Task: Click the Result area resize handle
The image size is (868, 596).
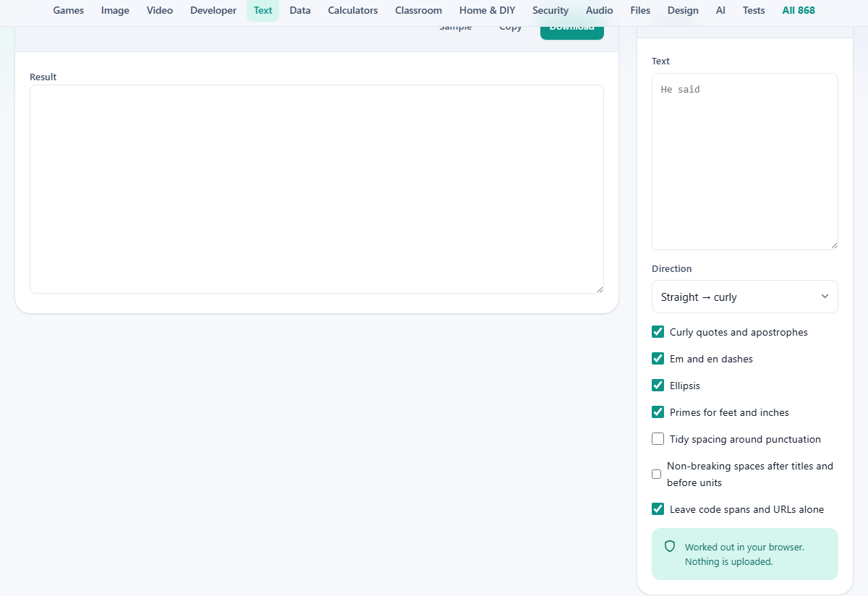Action: coord(600,289)
